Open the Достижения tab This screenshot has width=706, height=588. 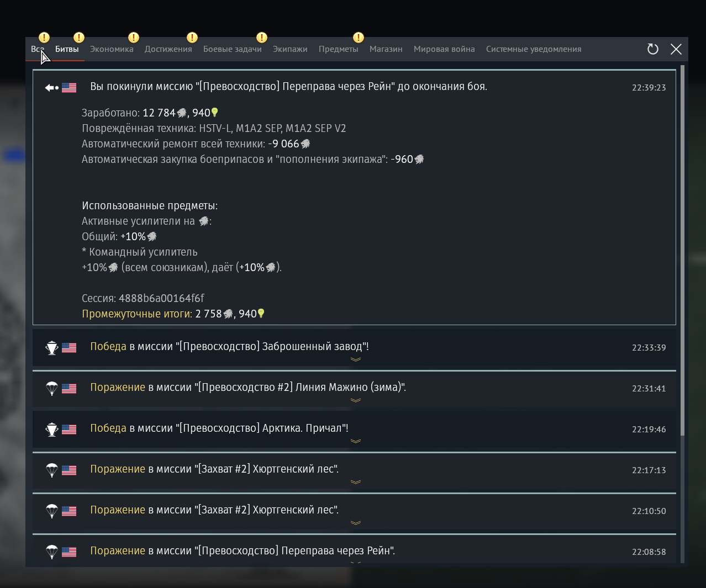(x=168, y=49)
